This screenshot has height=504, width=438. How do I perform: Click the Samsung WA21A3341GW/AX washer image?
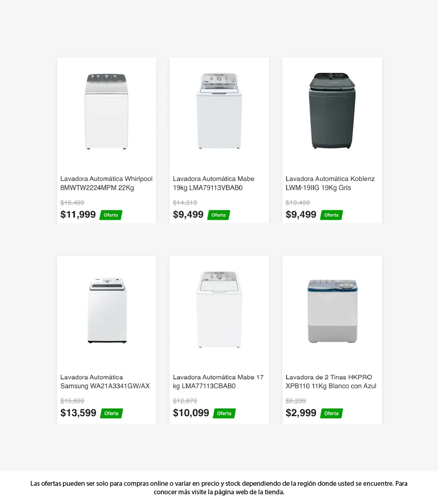click(107, 310)
